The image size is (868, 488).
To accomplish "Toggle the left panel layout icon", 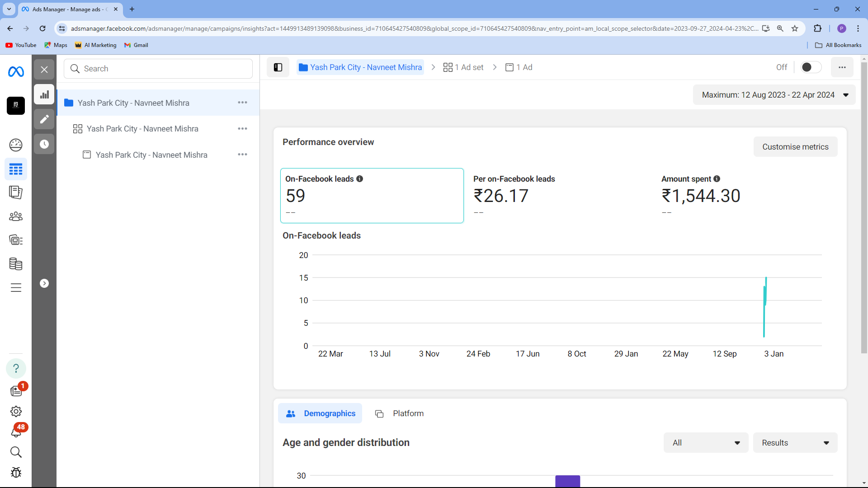I will 278,67.
